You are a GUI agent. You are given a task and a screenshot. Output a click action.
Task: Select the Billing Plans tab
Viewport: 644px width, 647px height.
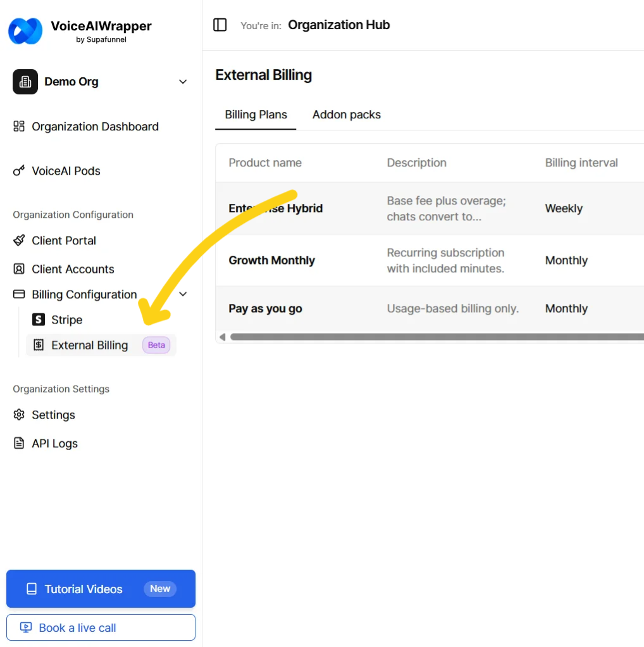click(x=256, y=115)
